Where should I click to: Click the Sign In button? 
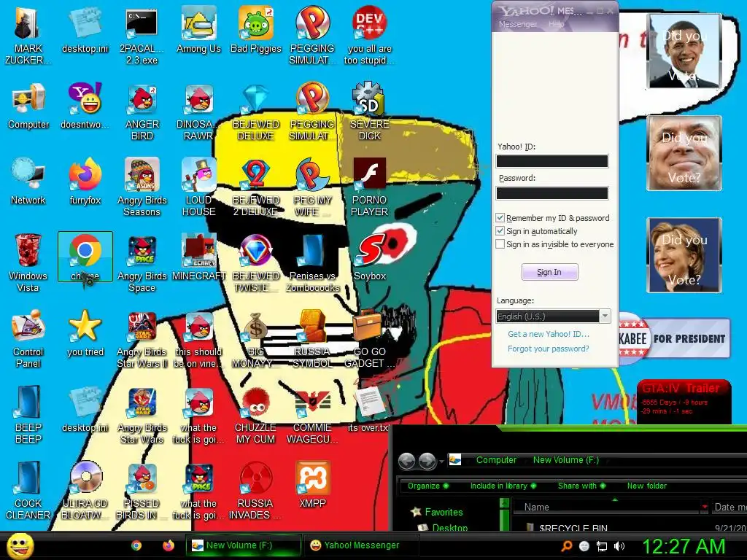point(549,272)
